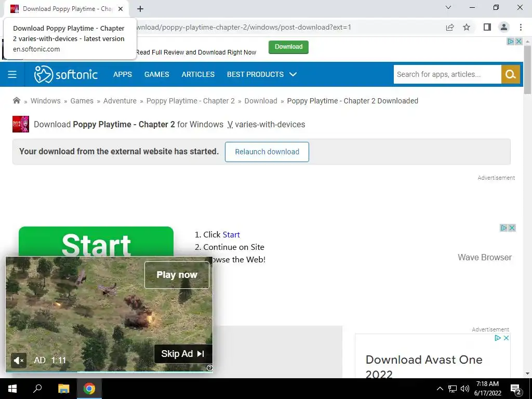Click the Poppy Playtime game icon
Screen dimensions: 532x399
21,124
